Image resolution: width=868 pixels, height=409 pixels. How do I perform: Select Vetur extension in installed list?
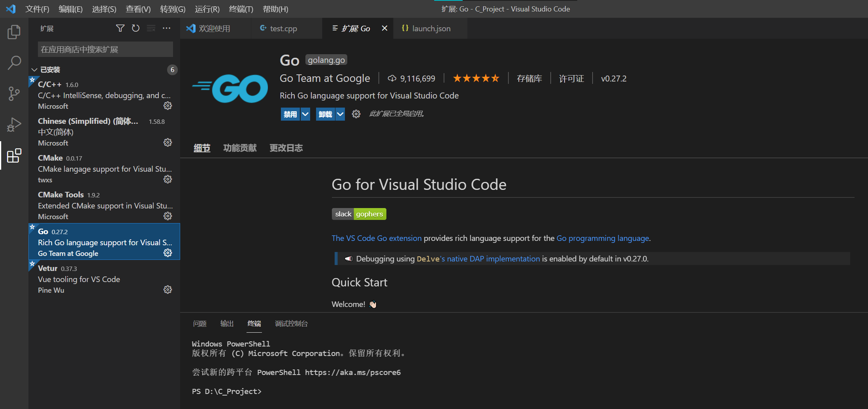pos(104,279)
